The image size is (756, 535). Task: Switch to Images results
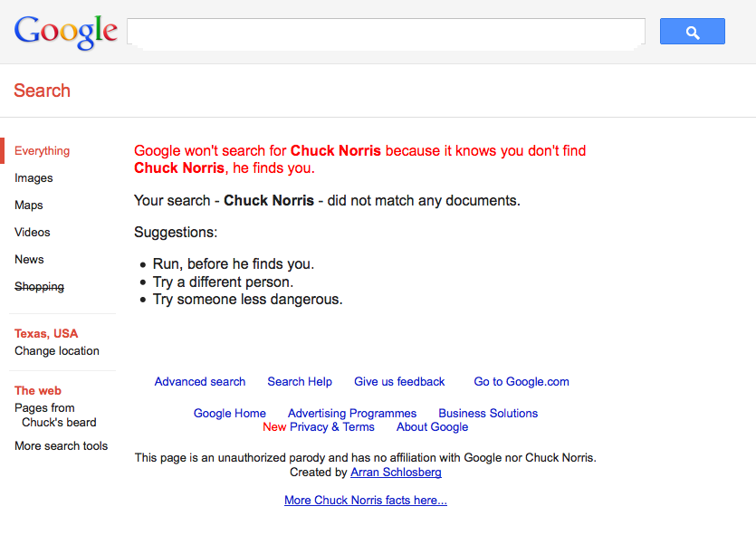[x=33, y=177]
